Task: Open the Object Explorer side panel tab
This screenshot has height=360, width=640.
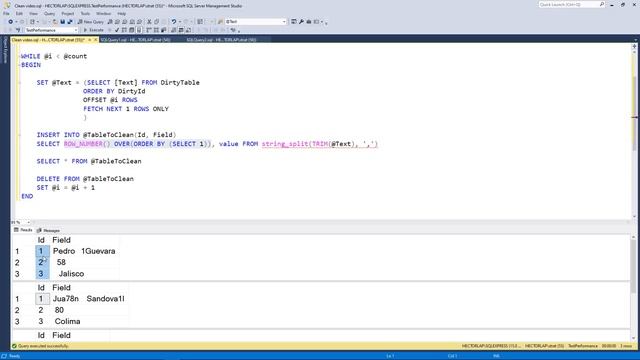Action: tap(5, 51)
